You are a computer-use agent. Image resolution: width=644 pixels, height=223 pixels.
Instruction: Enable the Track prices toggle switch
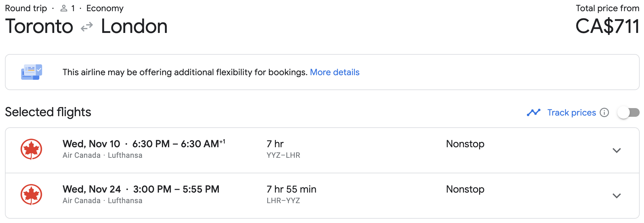pyautogui.click(x=628, y=112)
